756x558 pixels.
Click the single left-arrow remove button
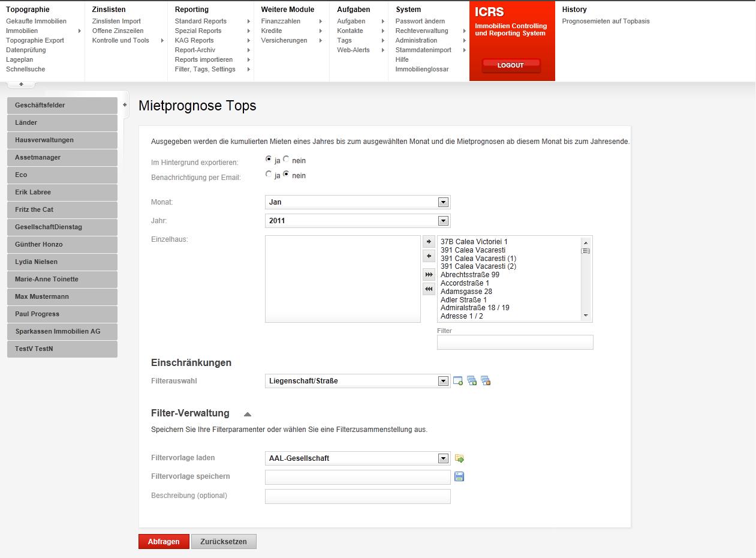click(x=429, y=256)
